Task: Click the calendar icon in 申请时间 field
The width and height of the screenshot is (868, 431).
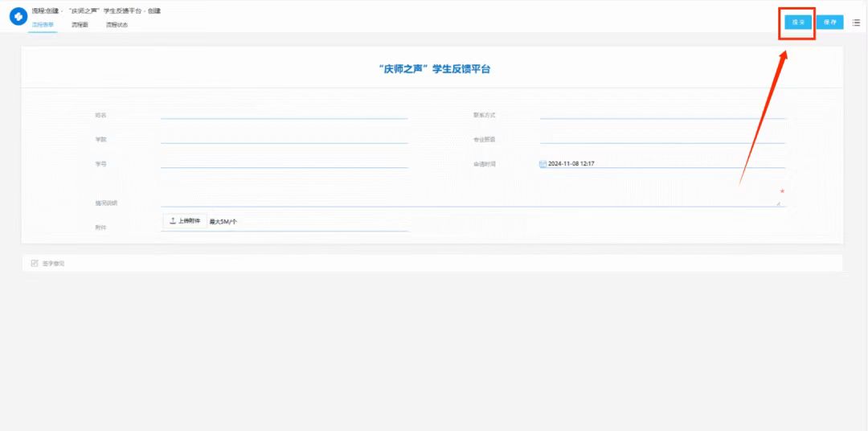Action: point(542,163)
